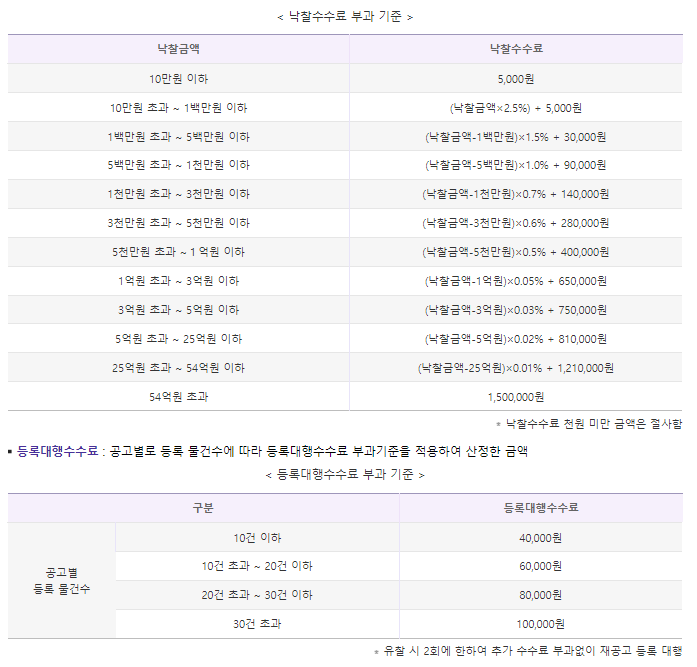Select '1천만원 초과 ~ 3천만원 이하' cell
The height and width of the screenshot is (667, 697).
(x=178, y=194)
